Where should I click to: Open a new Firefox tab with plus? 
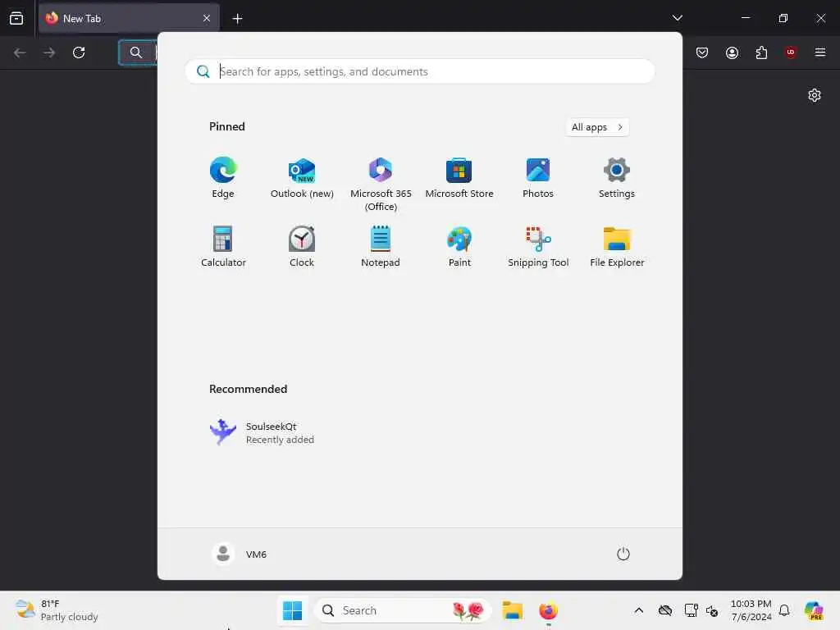(x=237, y=19)
